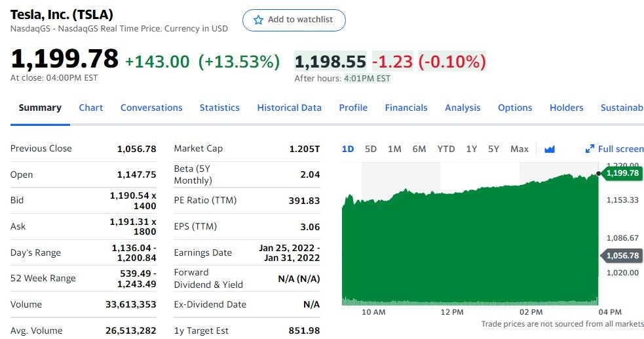Open the Chart tab
Image resolution: width=644 pixels, height=339 pixels.
pos(91,108)
